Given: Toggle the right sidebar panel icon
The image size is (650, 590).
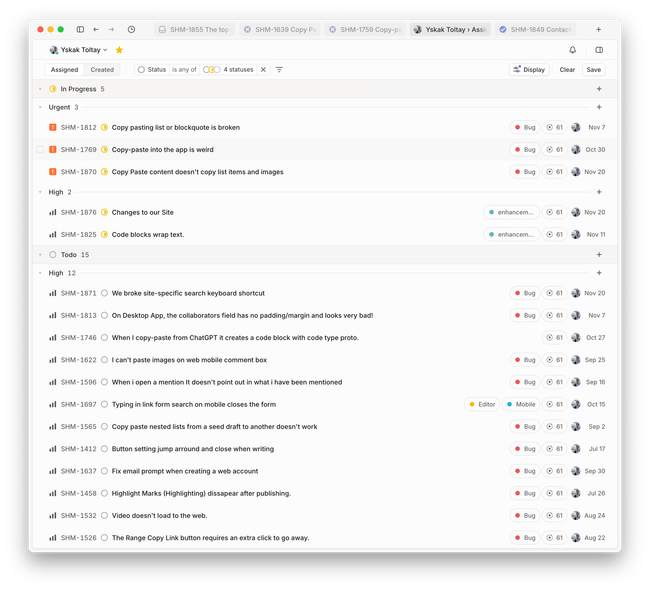Looking at the screenshot, I should coord(599,49).
